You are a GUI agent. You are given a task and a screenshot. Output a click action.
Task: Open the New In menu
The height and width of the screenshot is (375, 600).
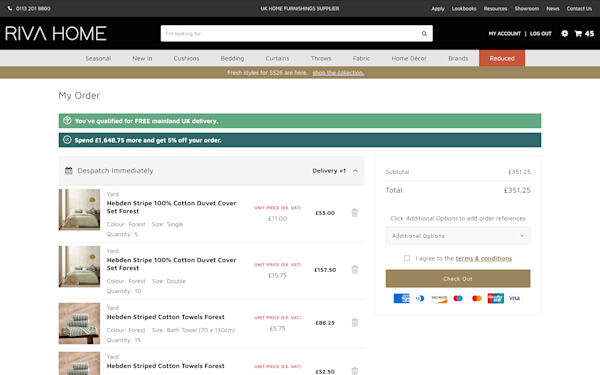point(142,58)
